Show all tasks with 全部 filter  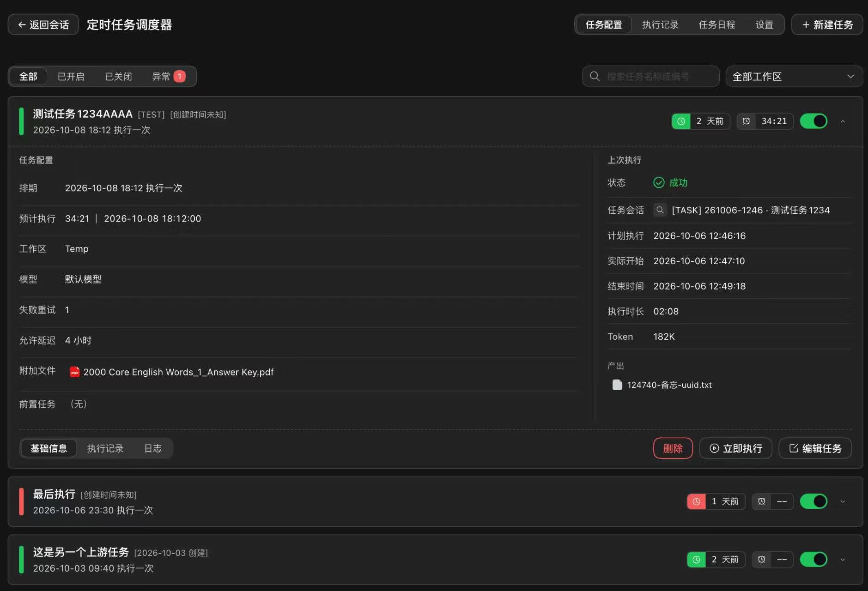point(28,76)
